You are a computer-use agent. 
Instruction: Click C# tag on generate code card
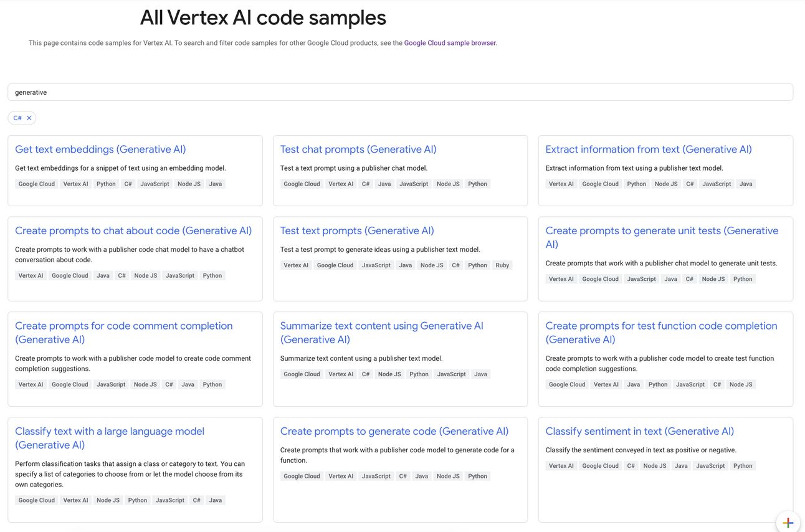pos(403,476)
